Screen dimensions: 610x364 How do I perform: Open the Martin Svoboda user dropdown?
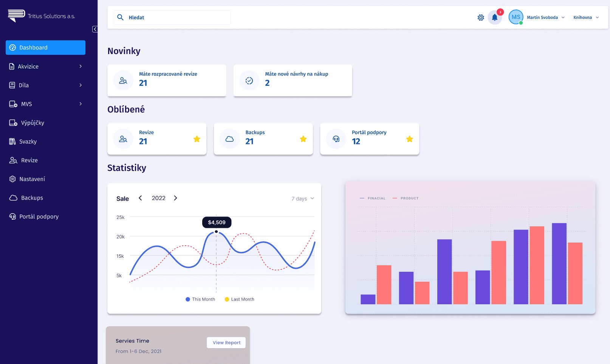click(546, 17)
